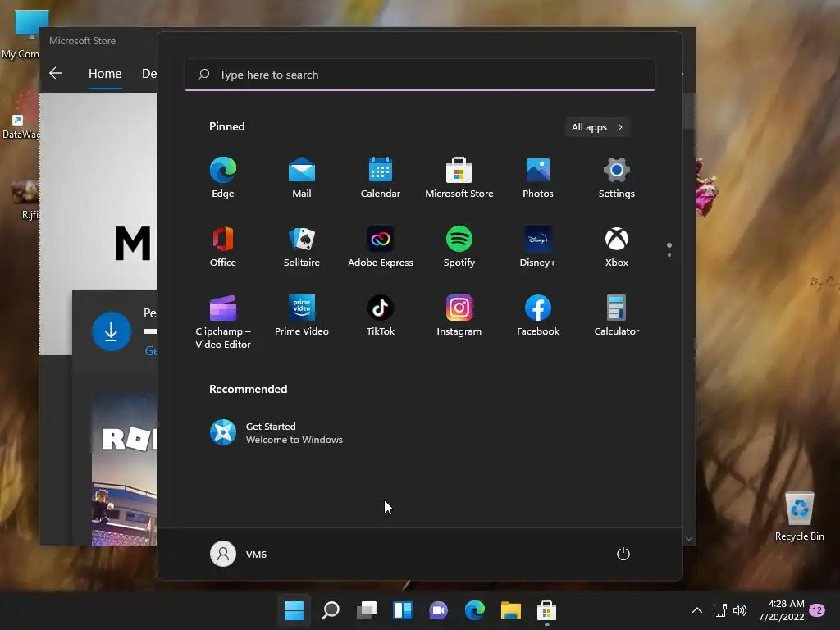Viewport: 840px width, 630px height.
Task: Launch the Office app
Action: pyautogui.click(x=223, y=247)
